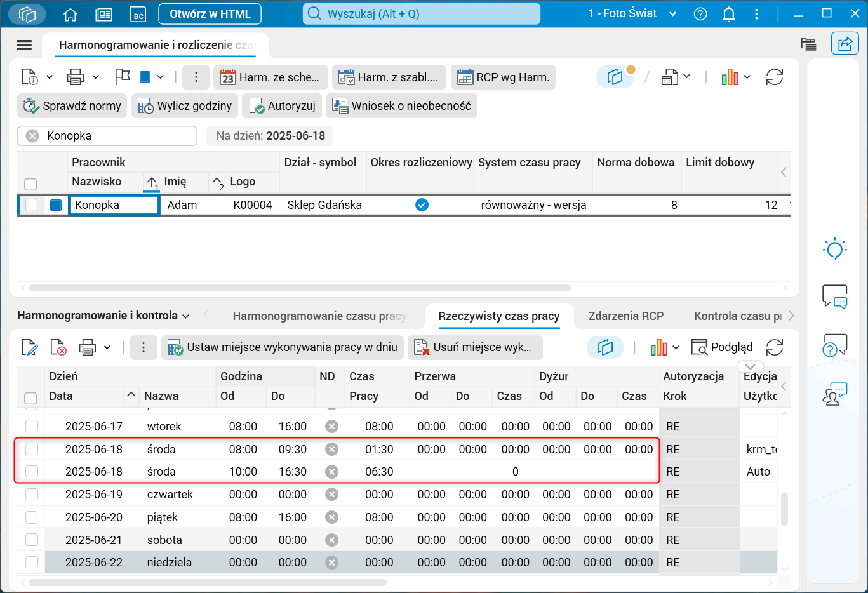Switch to the Zdarzenia RCP tab
868x593 pixels.
[625, 316]
